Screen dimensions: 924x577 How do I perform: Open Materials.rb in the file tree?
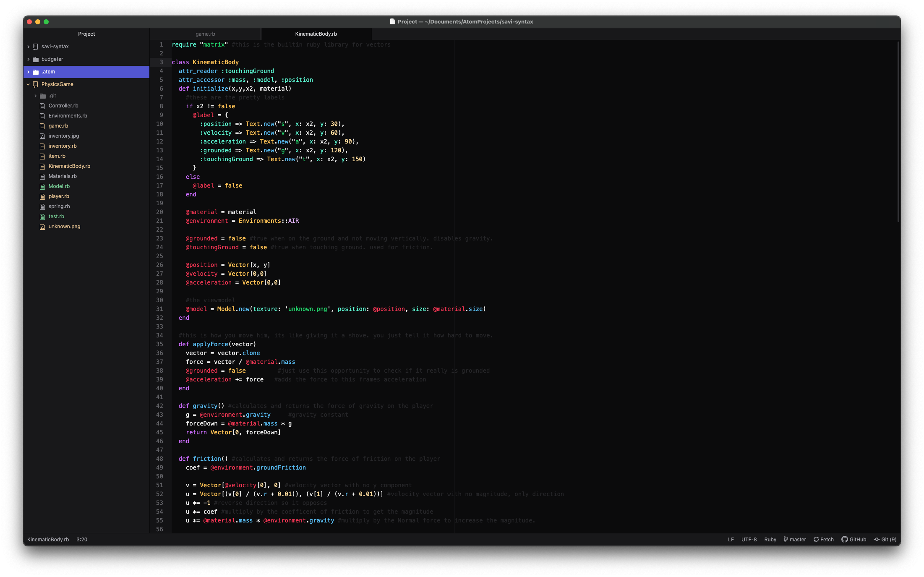point(63,176)
